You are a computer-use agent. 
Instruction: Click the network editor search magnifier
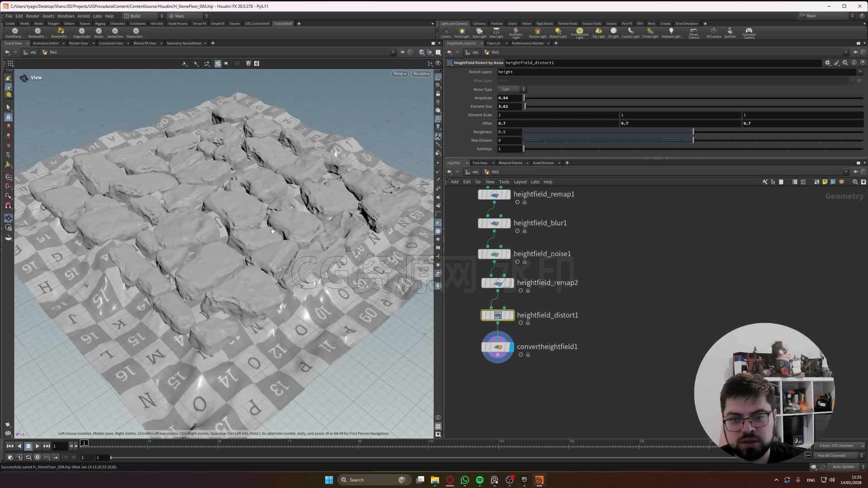pos(855,182)
